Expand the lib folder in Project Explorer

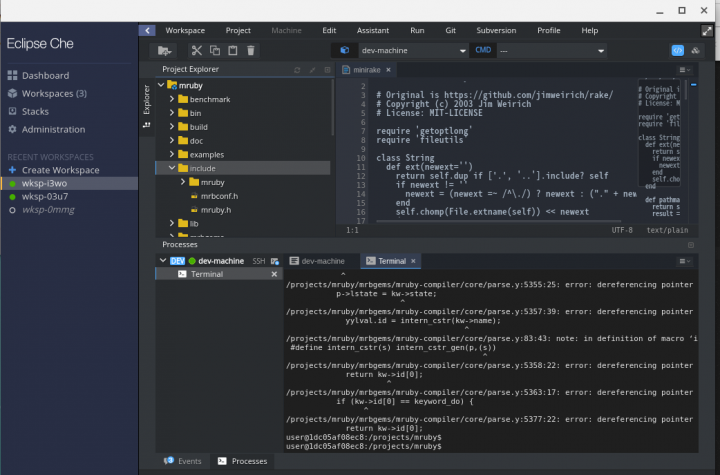(x=172, y=223)
